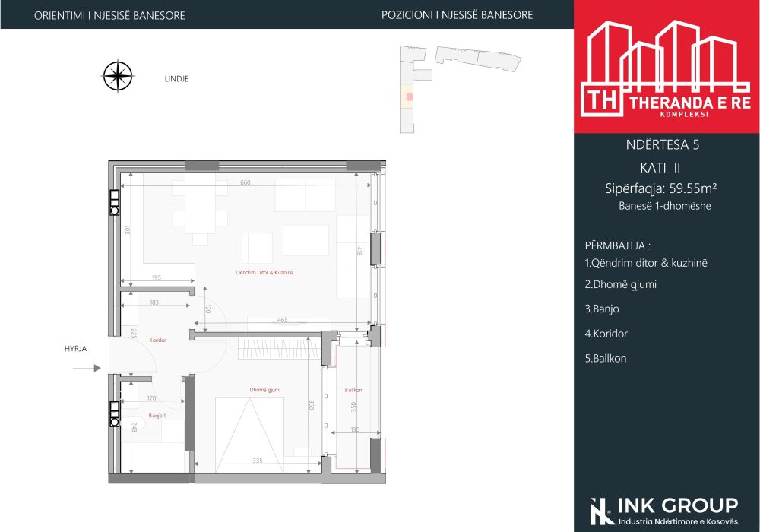
Task: Click the '195' dimension value
Action: tap(156, 277)
